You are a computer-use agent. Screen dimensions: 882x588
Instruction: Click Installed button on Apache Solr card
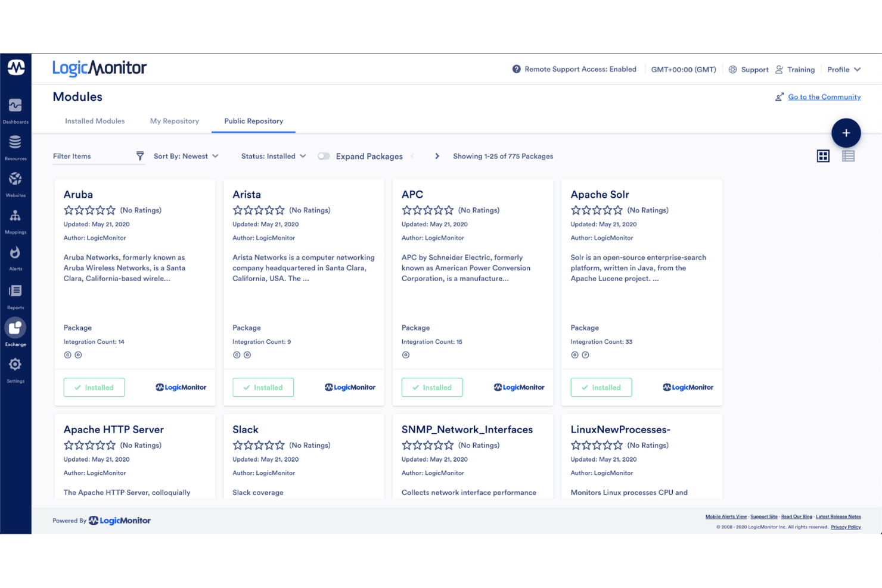coord(601,387)
